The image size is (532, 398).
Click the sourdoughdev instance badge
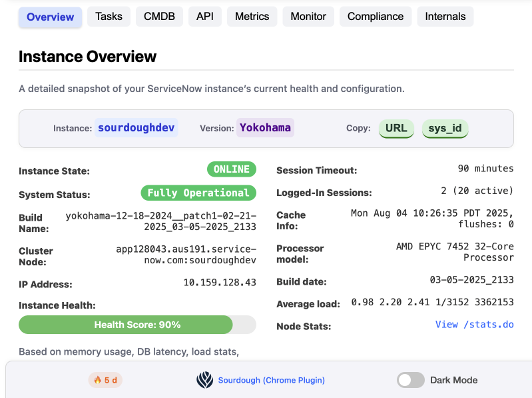pyautogui.click(x=136, y=128)
